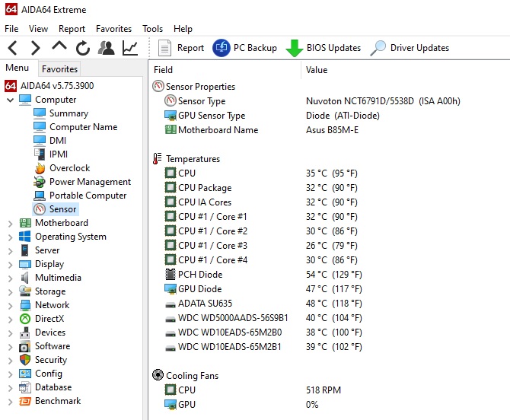Select Computer Name in the tree
Screen dimensions: 510x420
pos(75,127)
